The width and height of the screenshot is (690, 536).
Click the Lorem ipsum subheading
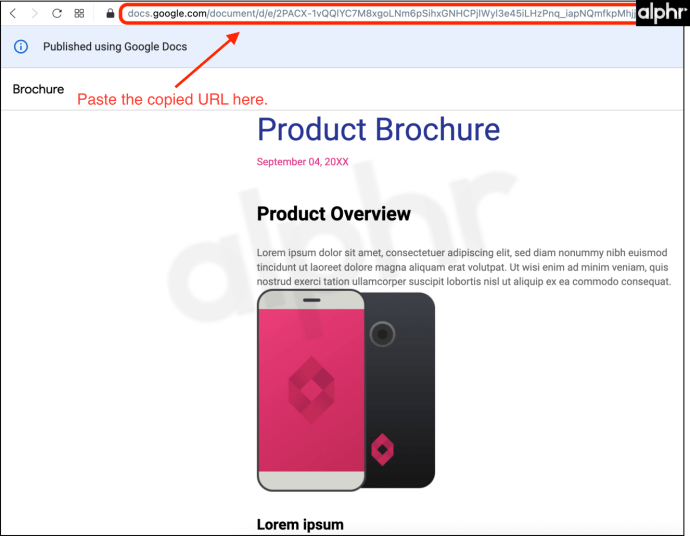(300, 525)
